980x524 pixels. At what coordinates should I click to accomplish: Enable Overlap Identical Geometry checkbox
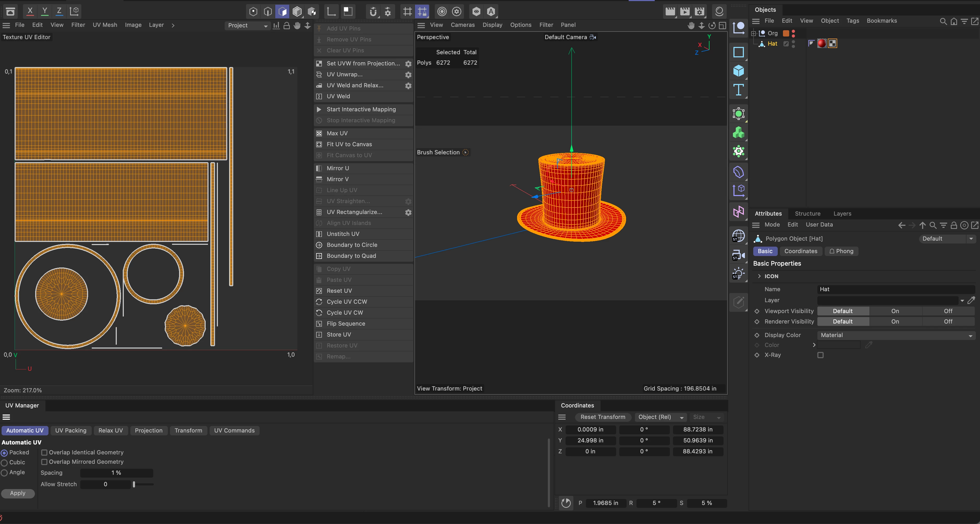tap(44, 453)
